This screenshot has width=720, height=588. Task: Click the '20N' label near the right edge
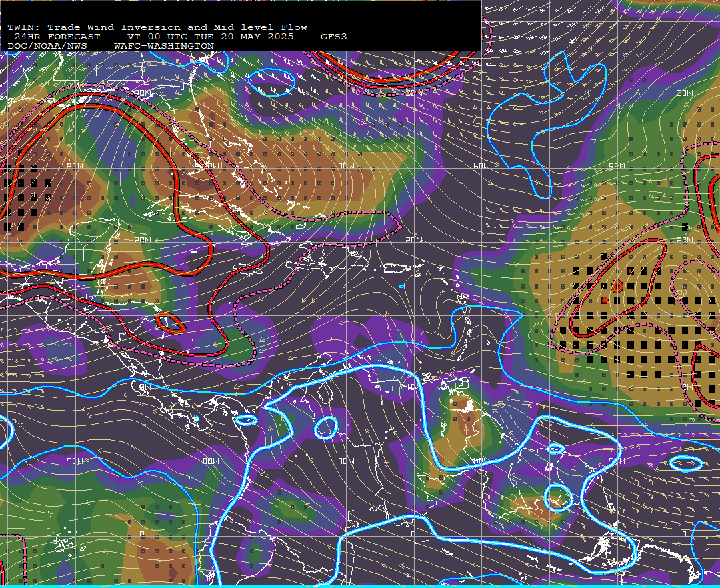click(x=685, y=240)
